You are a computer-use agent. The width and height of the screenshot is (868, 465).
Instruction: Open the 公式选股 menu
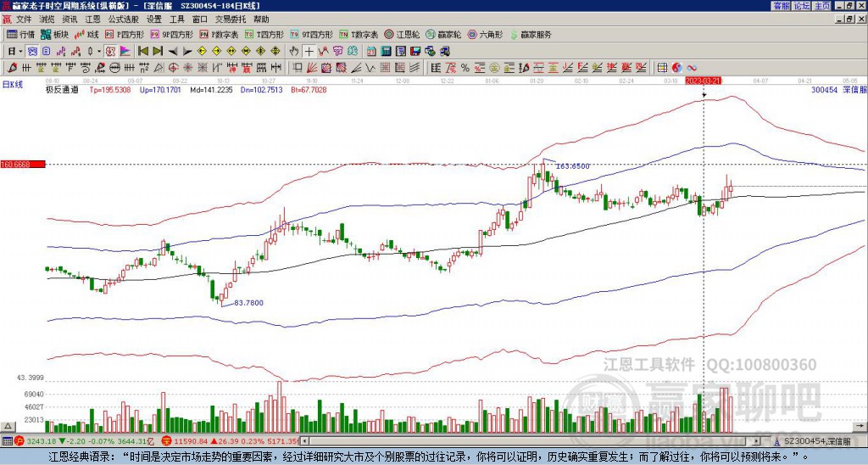(124, 20)
